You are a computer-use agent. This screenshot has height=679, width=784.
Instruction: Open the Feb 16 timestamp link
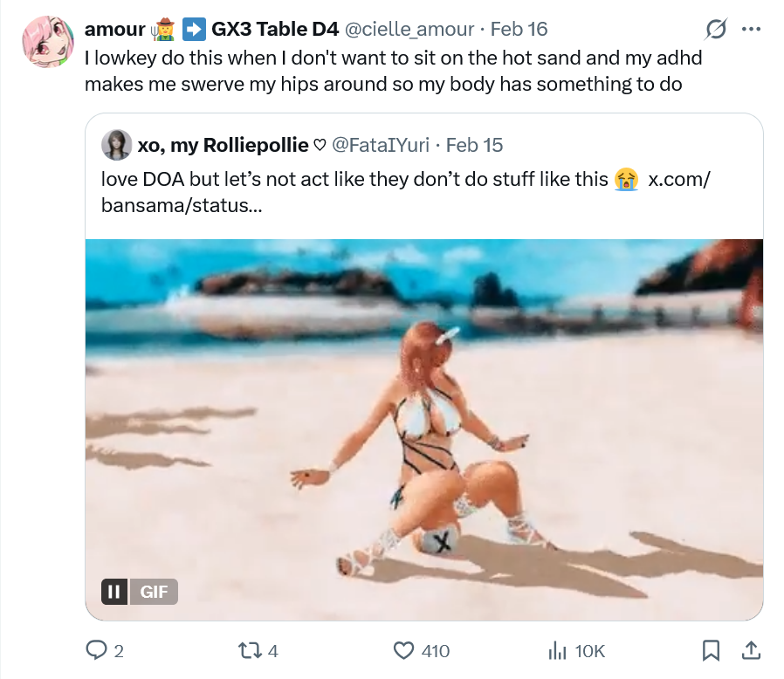click(x=519, y=29)
